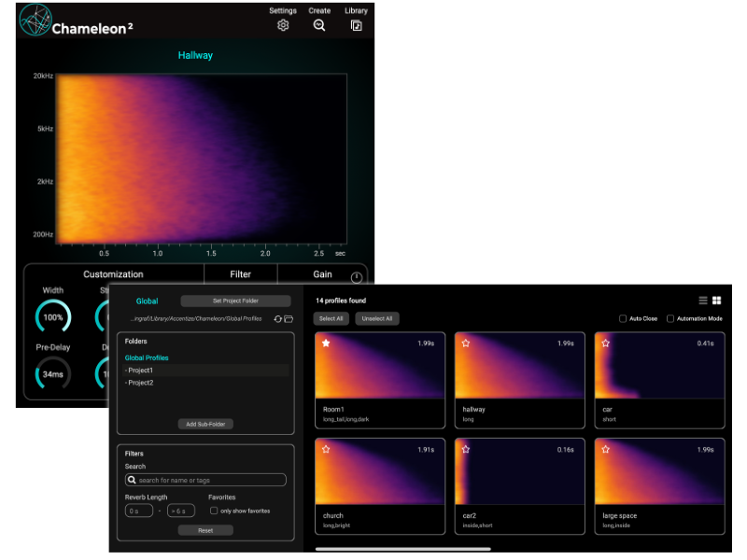This screenshot has height=560, width=747.
Task: Click the Global Profiles path text
Action: [196, 318]
